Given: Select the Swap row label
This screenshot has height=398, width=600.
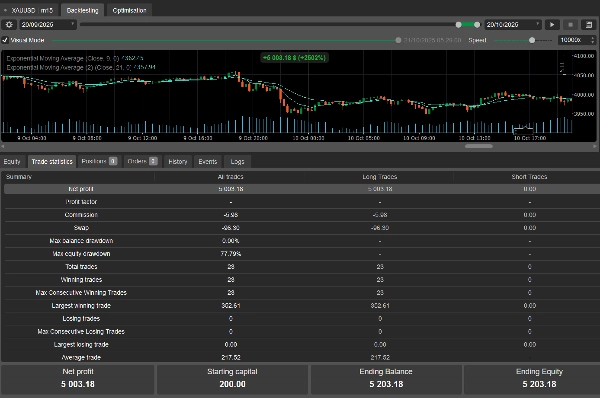Looking at the screenshot, I should tap(81, 228).
